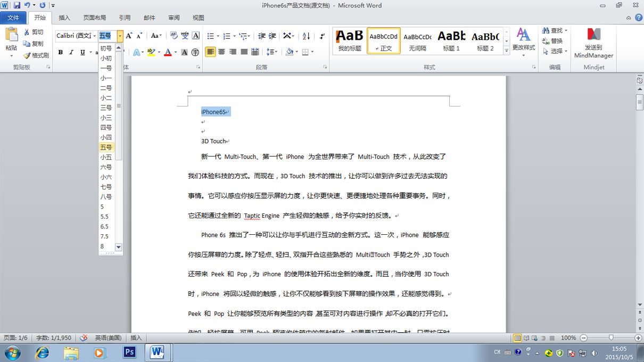The height and width of the screenshot is (362, 644).
Task: Open the Calibri font name dropdown
Action: coord(94,36)
